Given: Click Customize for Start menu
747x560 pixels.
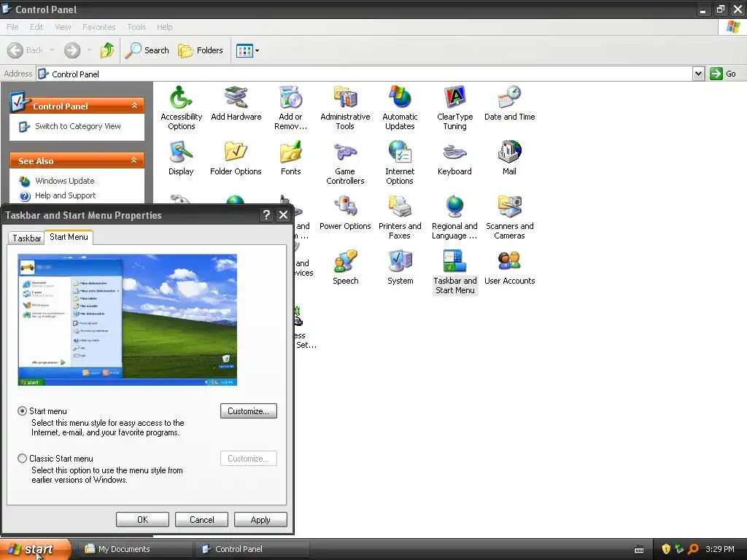Looking at the screenshot, I should [249, 411].
